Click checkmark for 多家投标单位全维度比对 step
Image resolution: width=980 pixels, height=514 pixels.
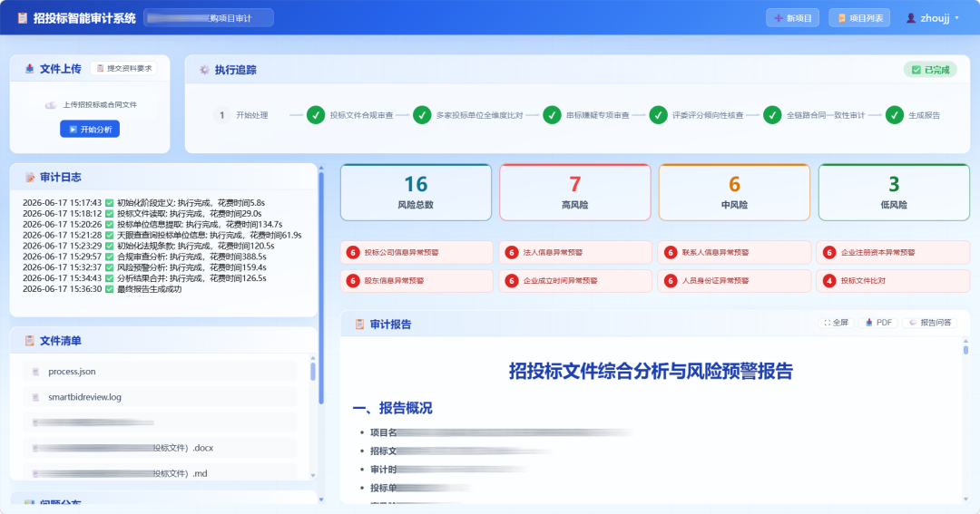pos(422,115)
